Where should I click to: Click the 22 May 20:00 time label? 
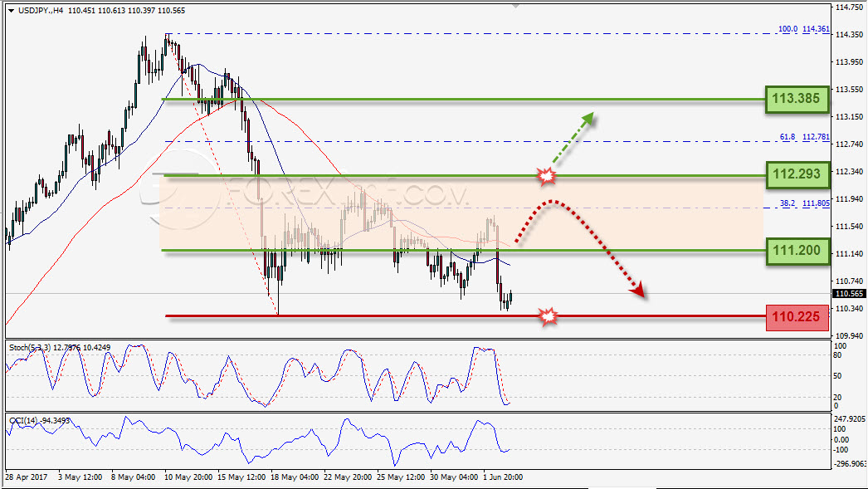348,477
